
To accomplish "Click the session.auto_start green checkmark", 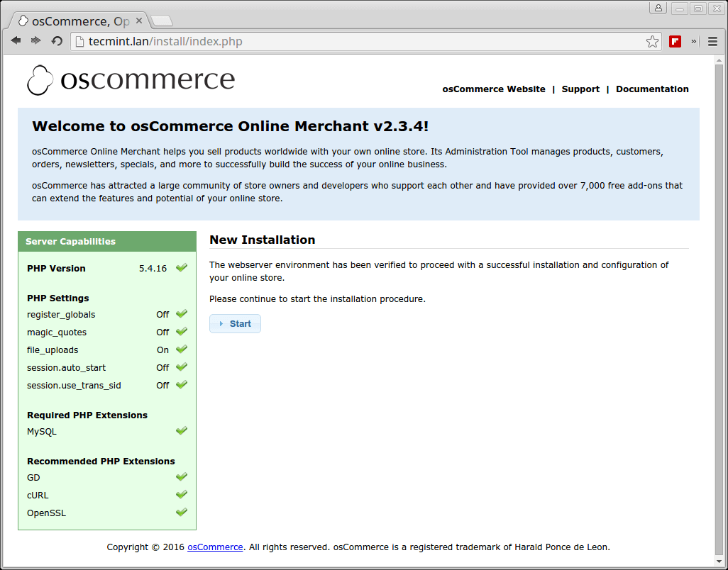I will tap(182, 367).
